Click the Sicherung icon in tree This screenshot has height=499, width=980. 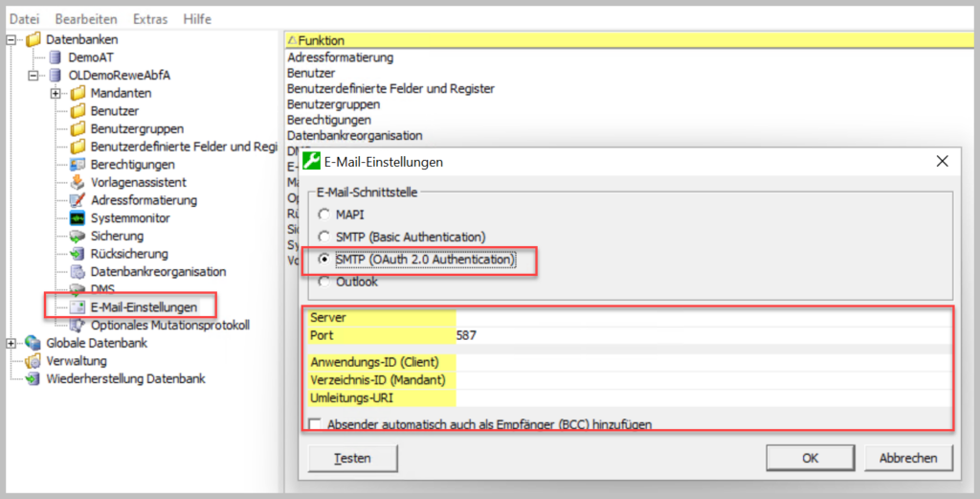(x=78, y=236)
